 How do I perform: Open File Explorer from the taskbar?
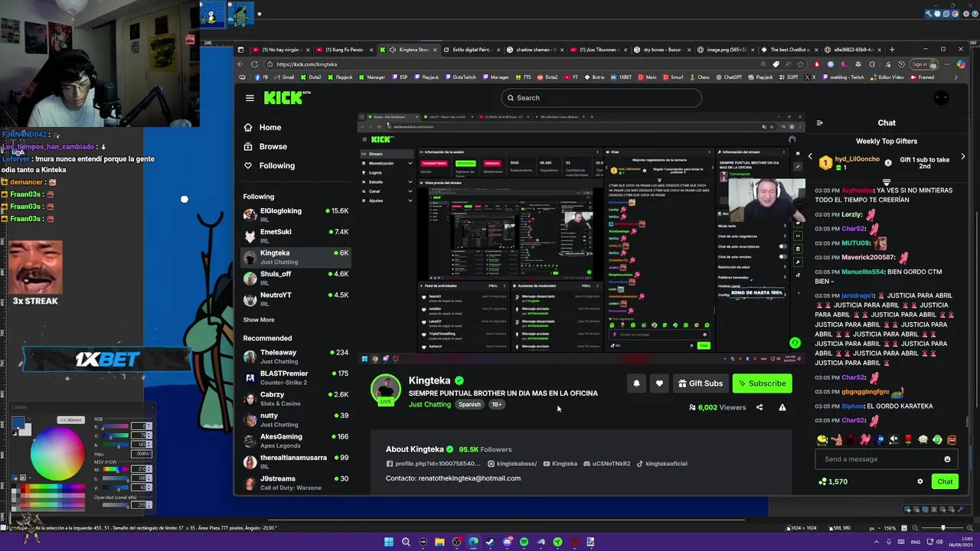point(439,542)
